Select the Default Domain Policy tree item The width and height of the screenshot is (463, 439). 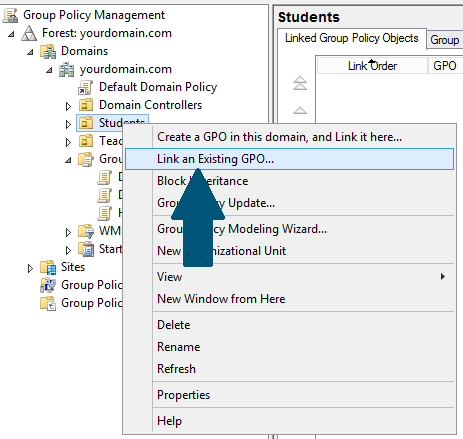[158, 87]
